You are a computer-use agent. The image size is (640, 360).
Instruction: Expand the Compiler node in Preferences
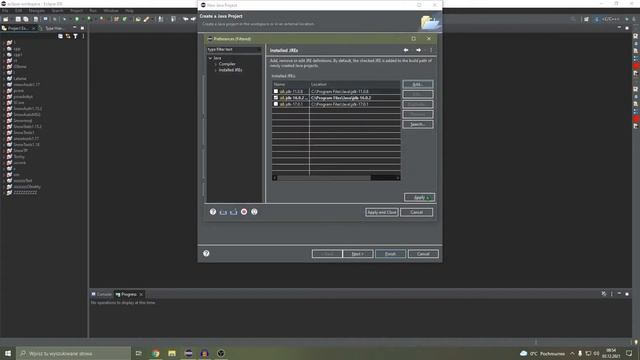click(216, 64)
